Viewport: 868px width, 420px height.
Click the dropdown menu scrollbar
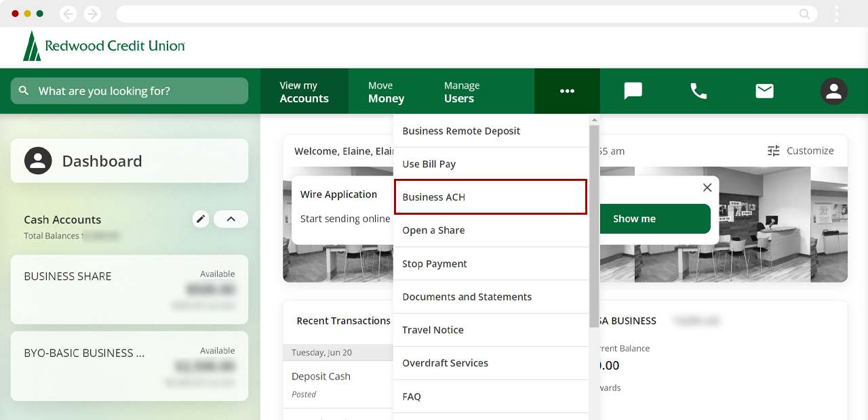tap(594, 224)
